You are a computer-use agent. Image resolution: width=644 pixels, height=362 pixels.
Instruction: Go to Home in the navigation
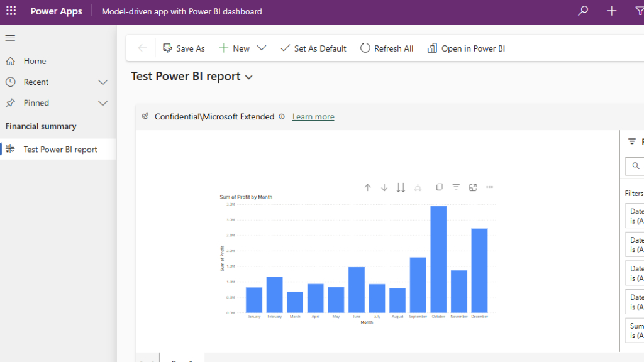[x=35, y=61]
